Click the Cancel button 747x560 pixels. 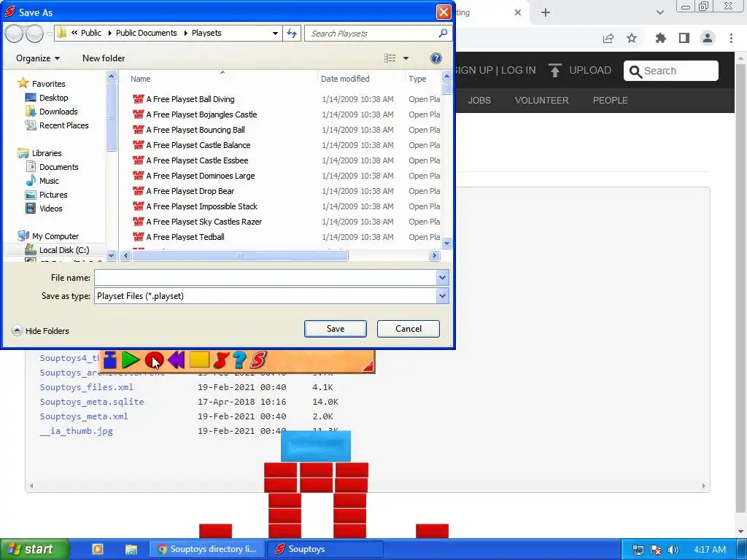pos(409,329)
